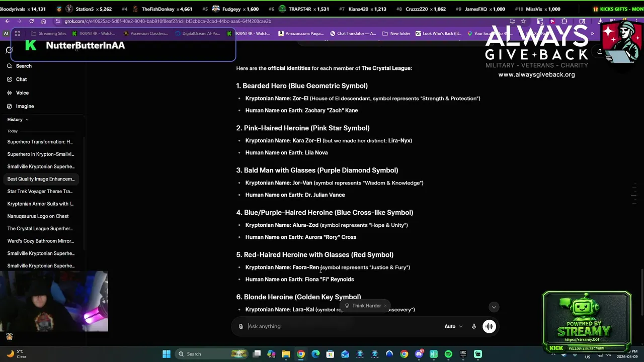Open Spotify from the taskbar
Viewport: 644px width, 362px height.
point(448,354)
